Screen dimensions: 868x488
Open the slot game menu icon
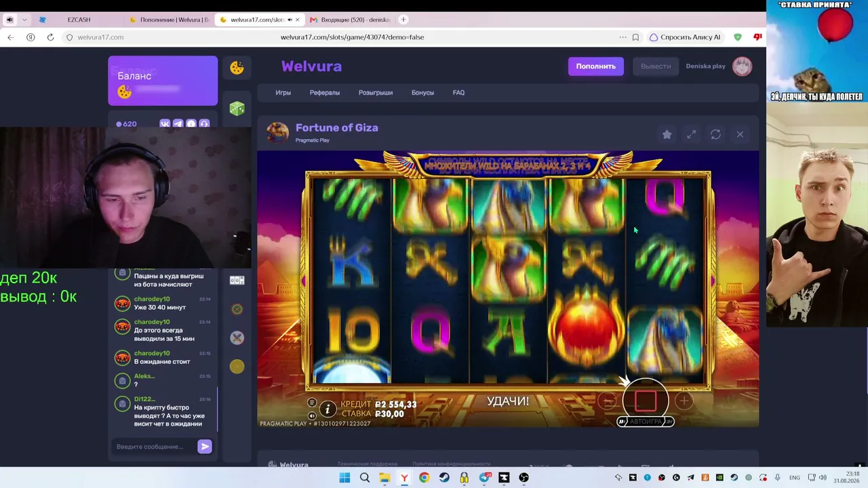point(312,403)
